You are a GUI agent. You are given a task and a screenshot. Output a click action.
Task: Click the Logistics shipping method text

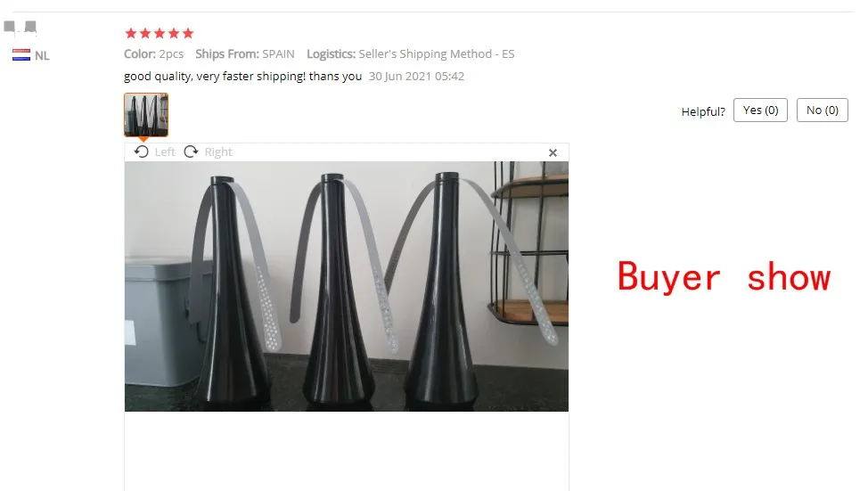pos(410,53)
